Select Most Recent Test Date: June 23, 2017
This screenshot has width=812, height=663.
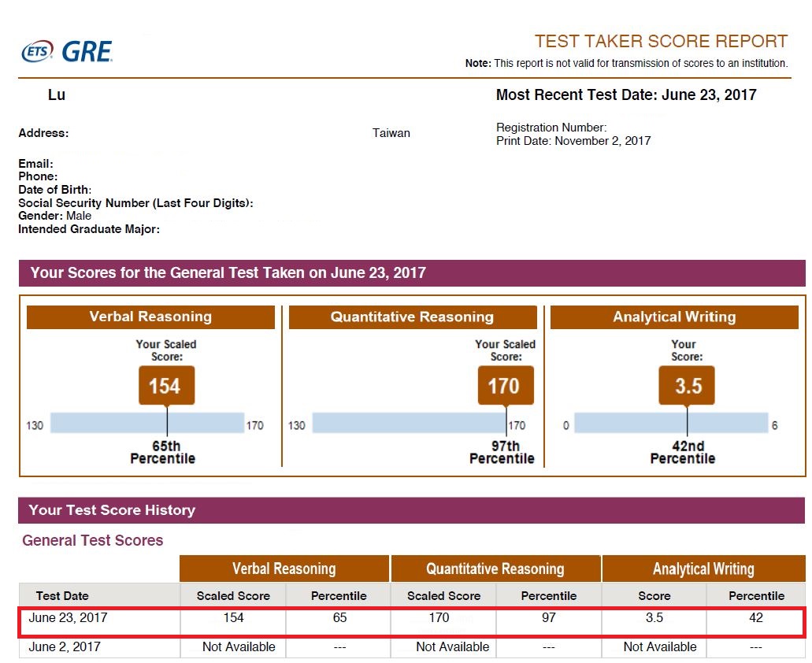point(626,94)
